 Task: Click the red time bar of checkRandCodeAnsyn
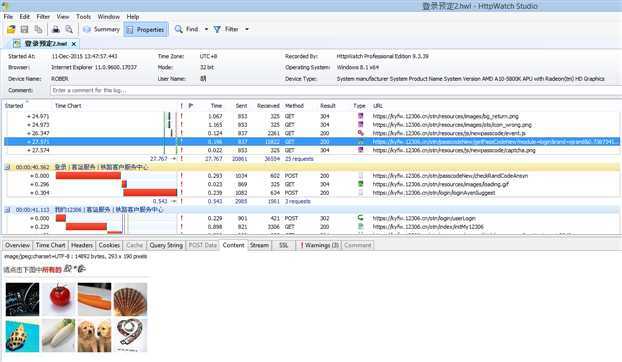pos(88,176)
